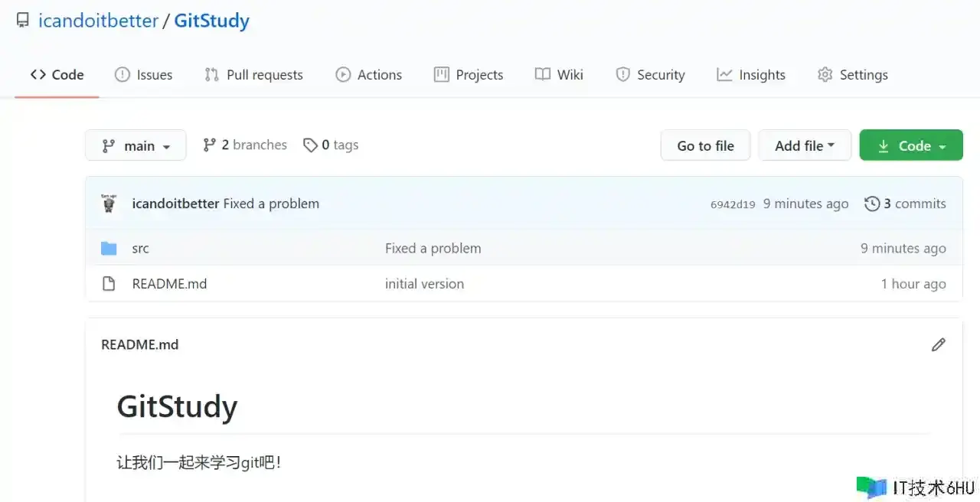The image size is (980, 502).
Task: Open the repository Settings tab
Action: 853,74
